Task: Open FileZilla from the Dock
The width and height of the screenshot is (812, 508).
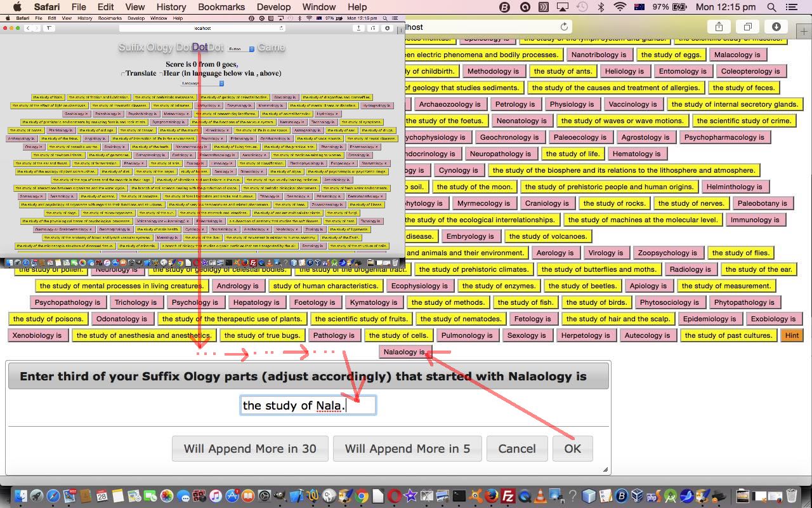Action: 507,496
